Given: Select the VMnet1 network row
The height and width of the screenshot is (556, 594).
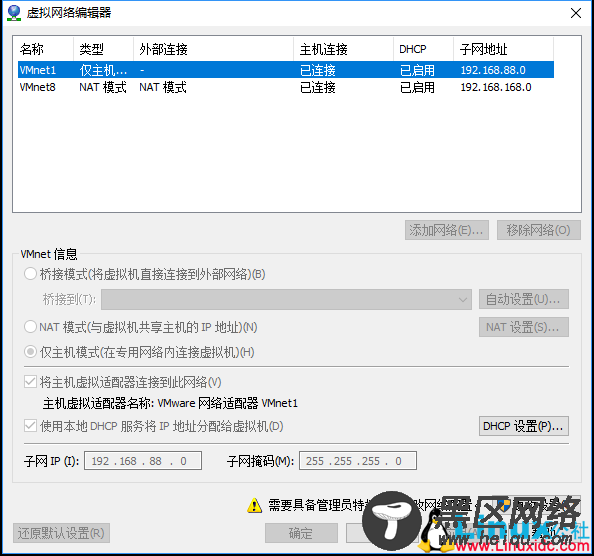Looking at the screenshot, I should (286, 70).
